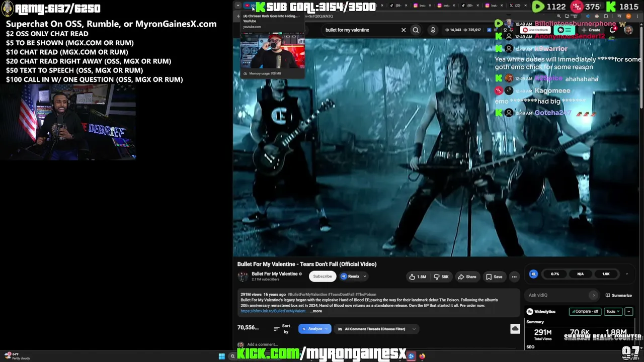Start voice search with the microphone icon

433,30
